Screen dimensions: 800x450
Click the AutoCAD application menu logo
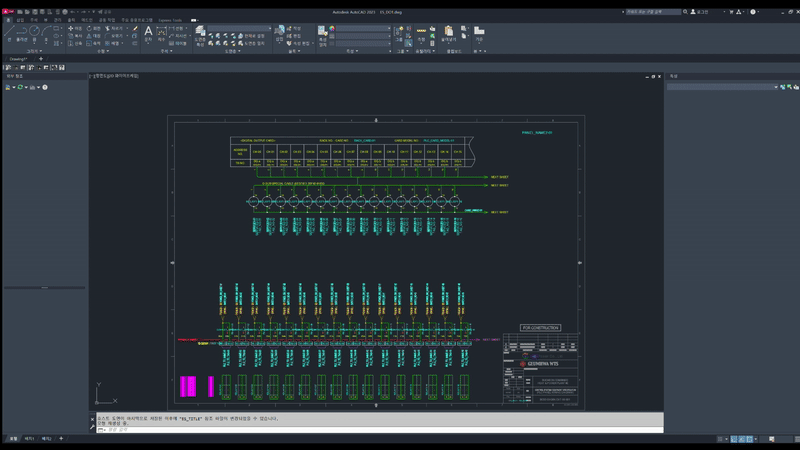tap(8, 12)
